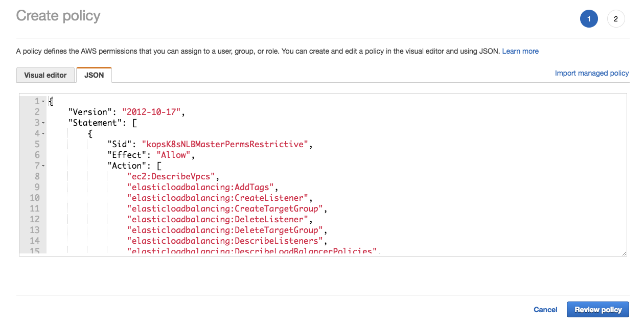The image size is (644, 326).
Task: Select step 1 circle indicator
Action: (589, 18)
